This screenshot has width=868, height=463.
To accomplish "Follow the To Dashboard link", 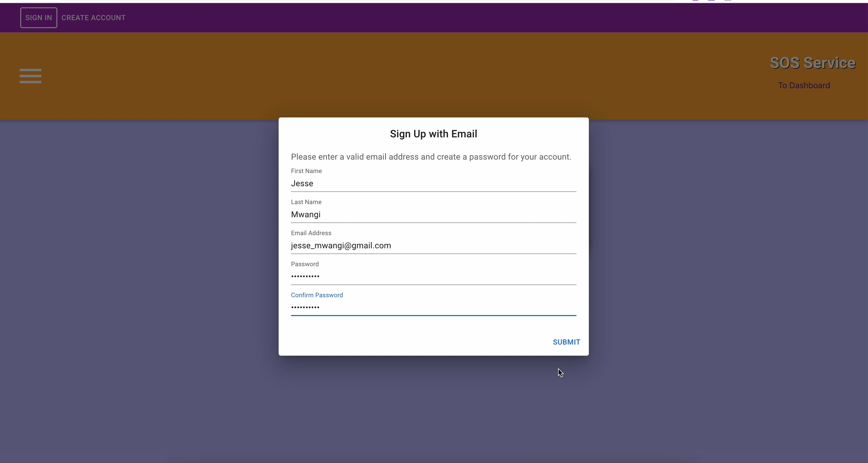I will [x=804, y=85].
